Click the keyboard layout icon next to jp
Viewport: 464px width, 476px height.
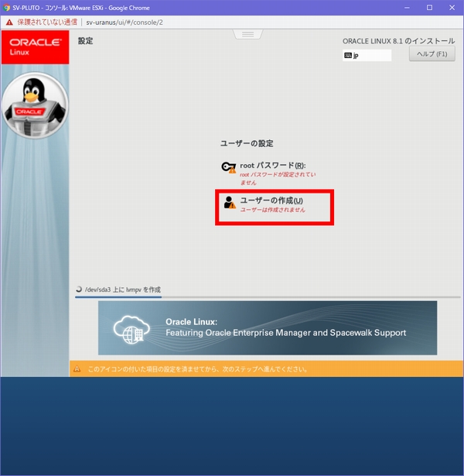pos(348,55)
